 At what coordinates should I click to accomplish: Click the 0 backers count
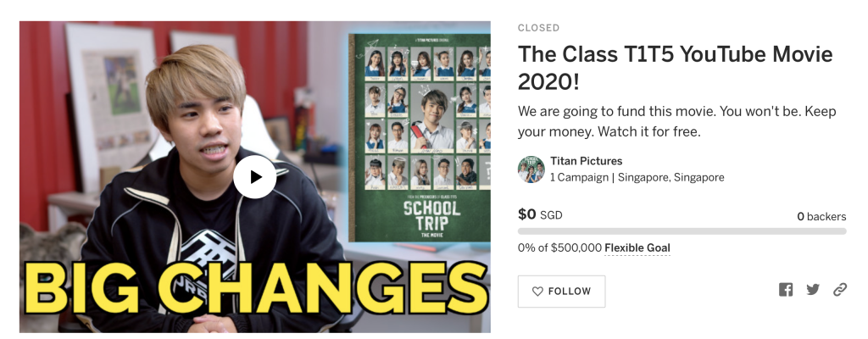pos(821,216)
